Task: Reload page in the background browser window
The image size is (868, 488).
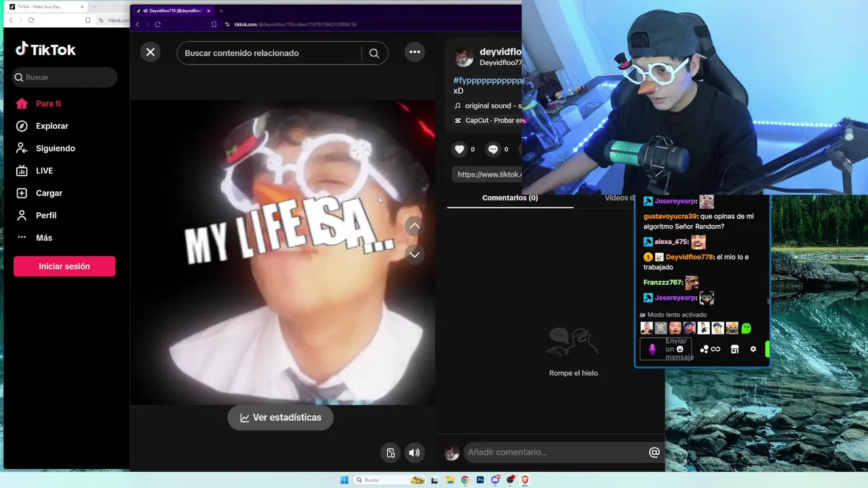Action: point(31,20)
